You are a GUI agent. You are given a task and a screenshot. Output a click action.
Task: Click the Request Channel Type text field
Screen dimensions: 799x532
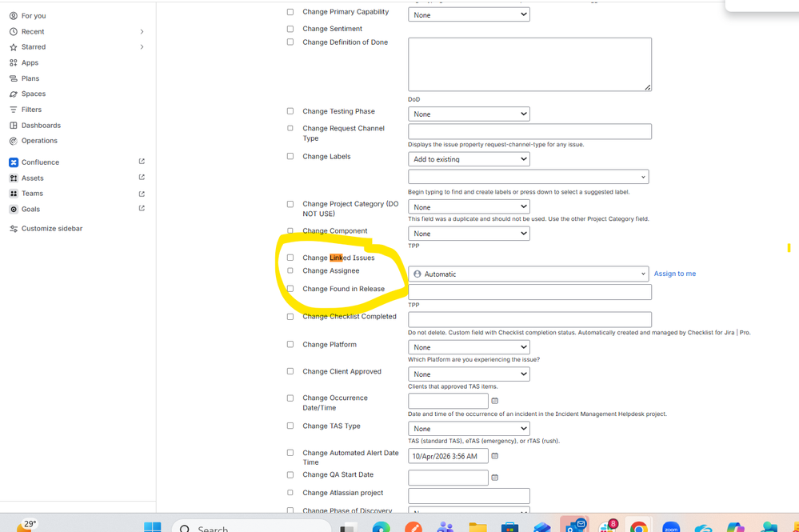pos(529,131)
